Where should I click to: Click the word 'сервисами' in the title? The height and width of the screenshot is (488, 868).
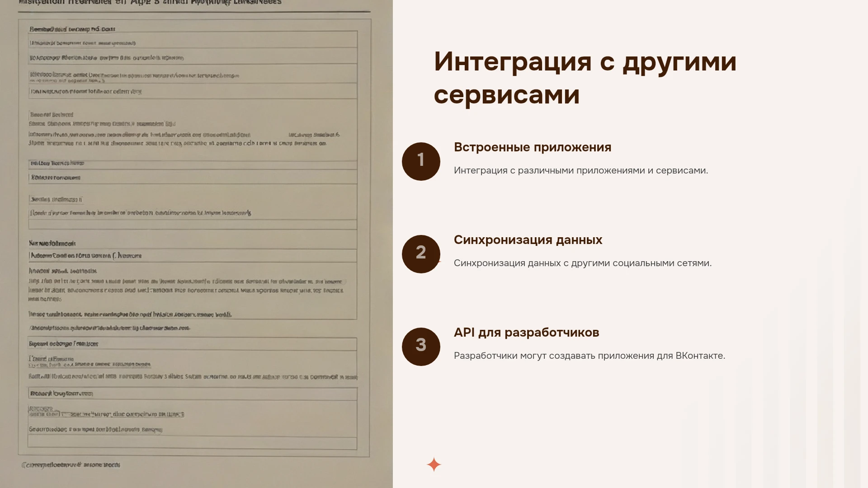(x=507, y=95)
